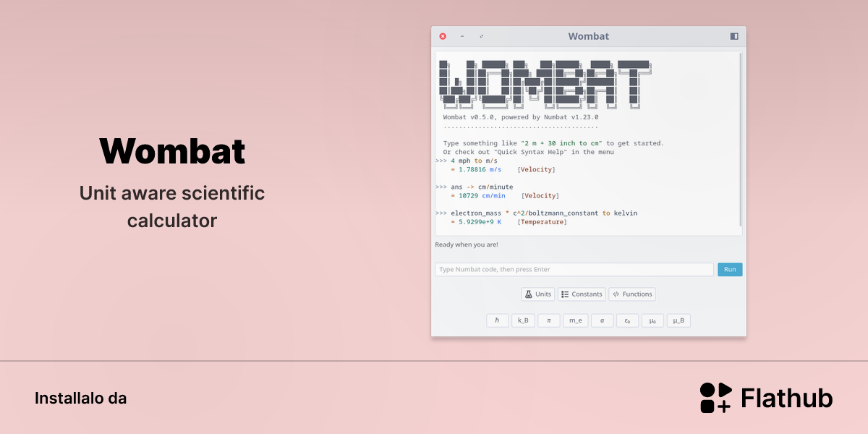This screenshot has width=868, height=434.
Task: Insert the π constant
Action: pyautogui.click(x=549, y=320)
